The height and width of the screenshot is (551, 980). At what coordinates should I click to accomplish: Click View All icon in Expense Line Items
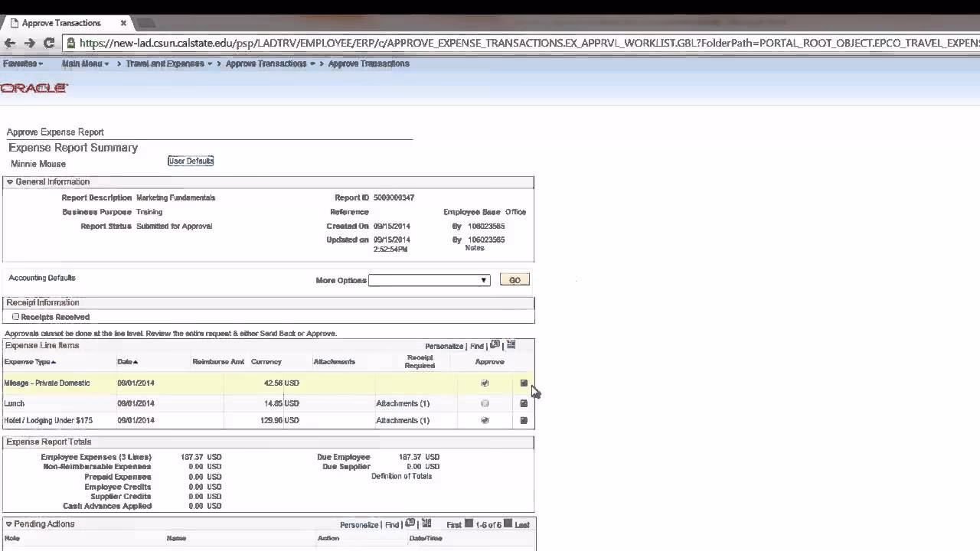(495, 345)
